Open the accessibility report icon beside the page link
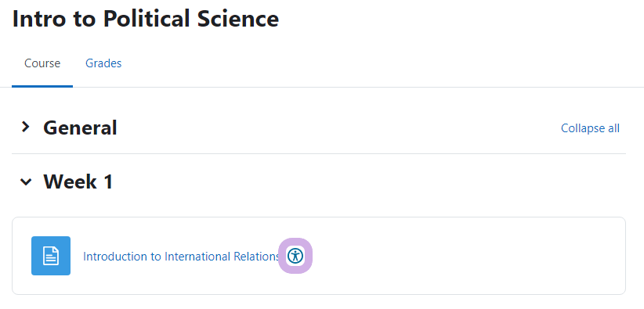 (x=295, y=256)
